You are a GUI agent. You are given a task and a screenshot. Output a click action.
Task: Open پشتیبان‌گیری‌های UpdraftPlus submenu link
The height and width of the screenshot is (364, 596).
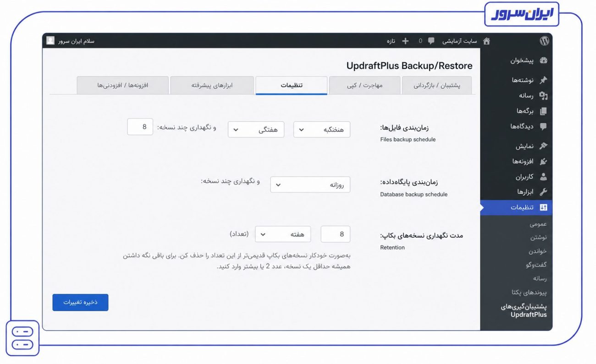524,310
